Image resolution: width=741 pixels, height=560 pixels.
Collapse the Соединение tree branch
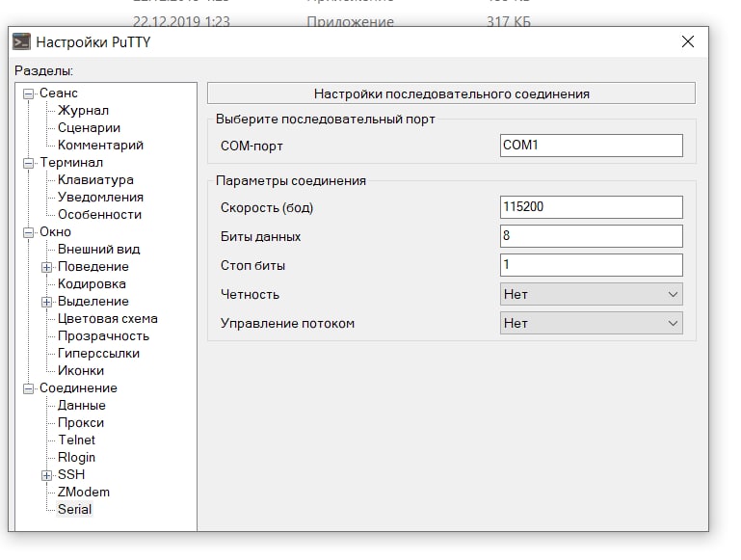[28, 388]
